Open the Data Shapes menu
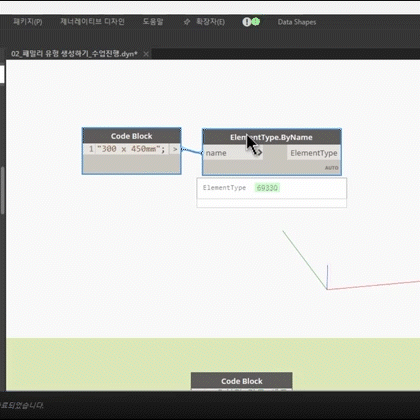Viewport: 420px width, 420px height. pos(297,22)
